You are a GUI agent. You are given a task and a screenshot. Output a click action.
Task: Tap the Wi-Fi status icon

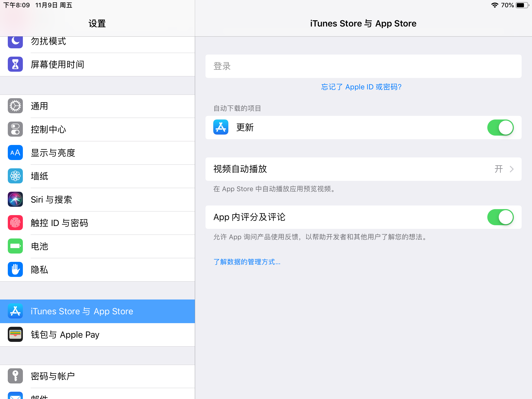tap(495, 5)
